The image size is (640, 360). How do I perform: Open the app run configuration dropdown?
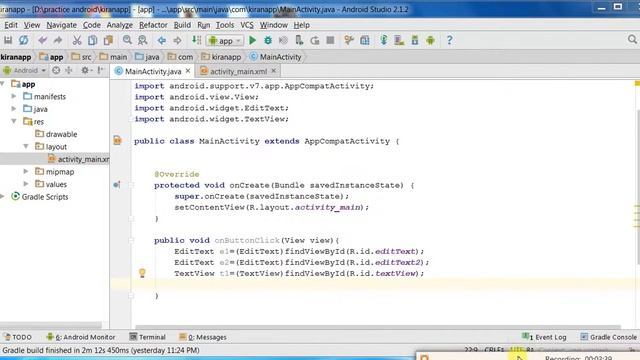[x=225, y=40]
